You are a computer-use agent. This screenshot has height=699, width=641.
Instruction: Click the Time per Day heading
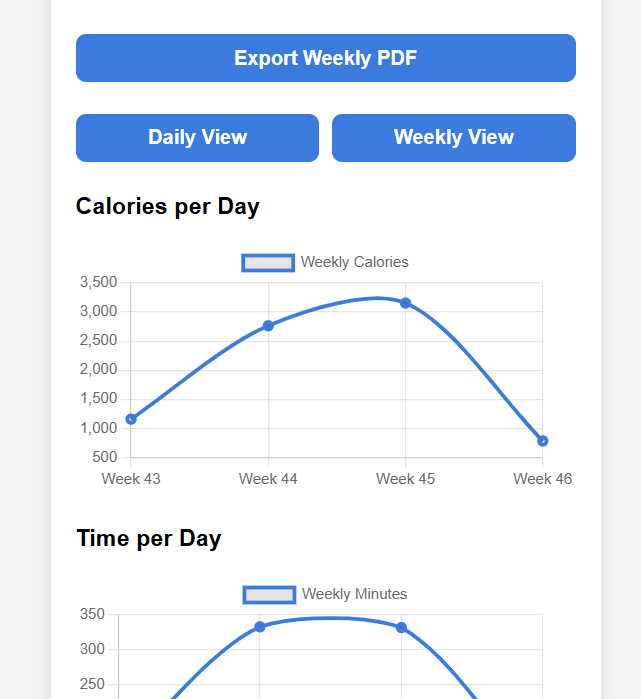click(x=149, y=538)
